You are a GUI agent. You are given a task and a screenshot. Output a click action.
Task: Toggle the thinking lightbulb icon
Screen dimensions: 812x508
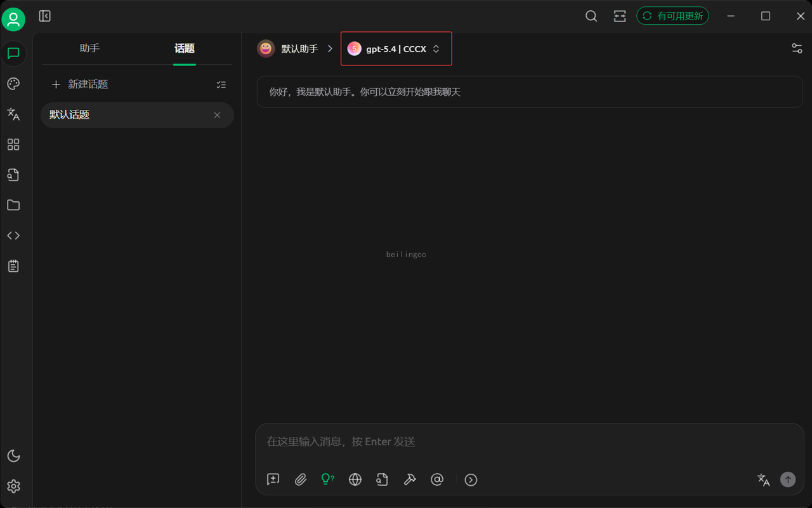click(328, 479)
